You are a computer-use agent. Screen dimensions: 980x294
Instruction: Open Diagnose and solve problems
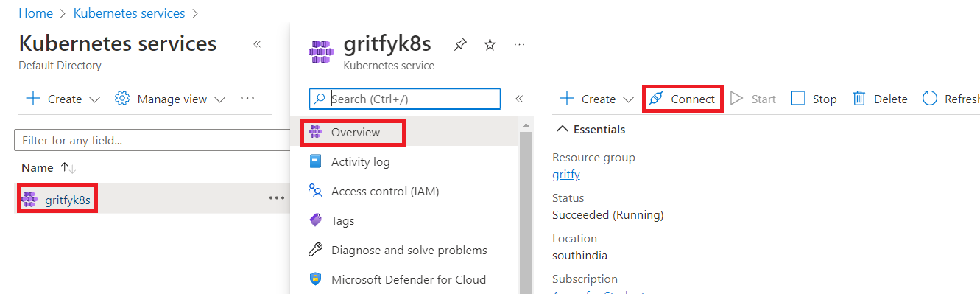pyautogui.click(x=409, y=250)
